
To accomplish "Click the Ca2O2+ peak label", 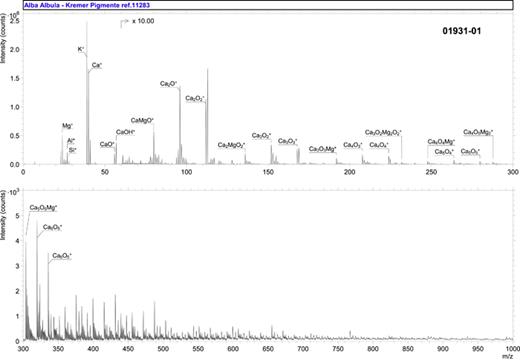I will pyautogui.click(x=195, y=98).
